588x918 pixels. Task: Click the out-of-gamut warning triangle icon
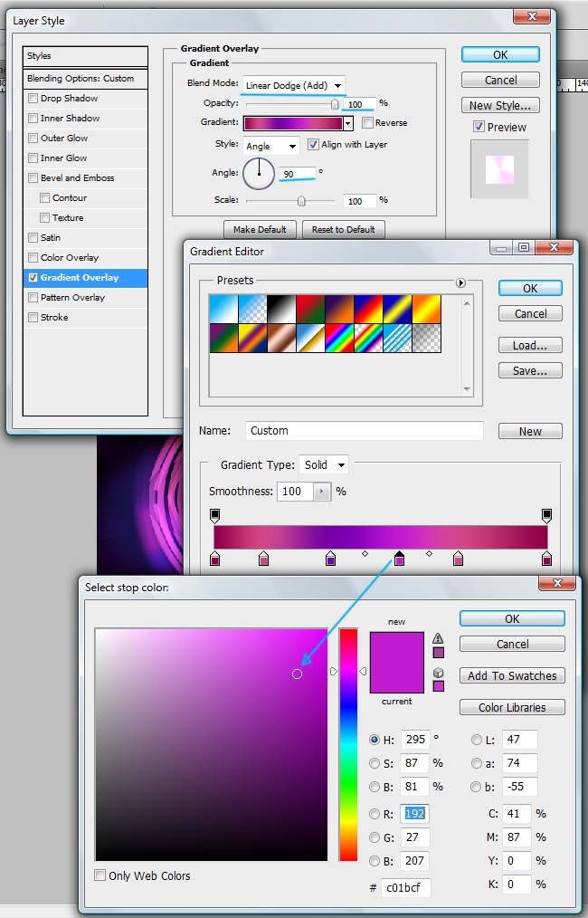pos(439,638)
